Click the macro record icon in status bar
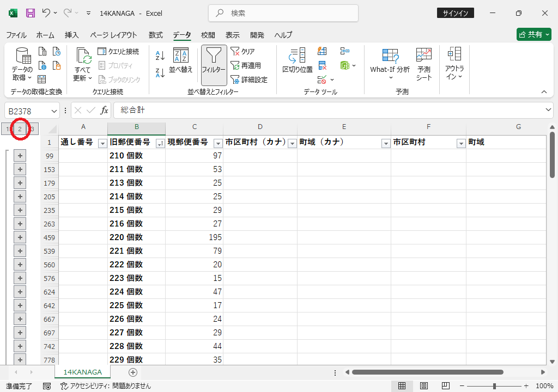 (47, 386)
